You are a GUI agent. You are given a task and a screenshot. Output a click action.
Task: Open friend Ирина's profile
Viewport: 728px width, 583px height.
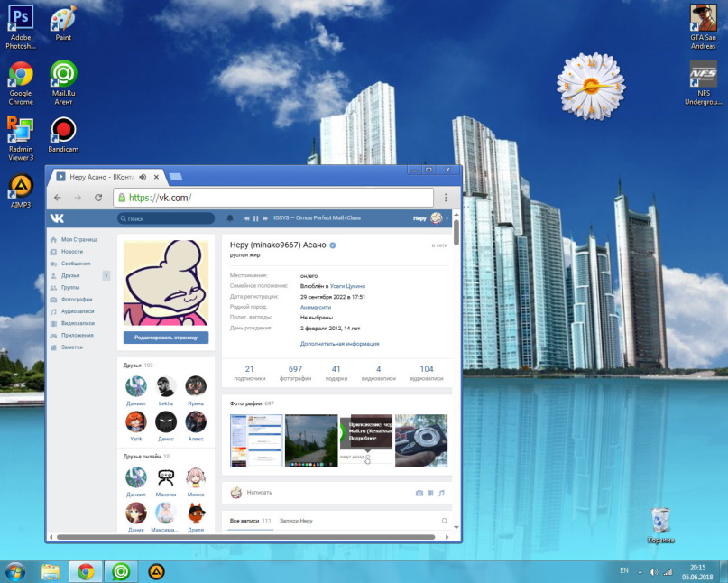196,391
